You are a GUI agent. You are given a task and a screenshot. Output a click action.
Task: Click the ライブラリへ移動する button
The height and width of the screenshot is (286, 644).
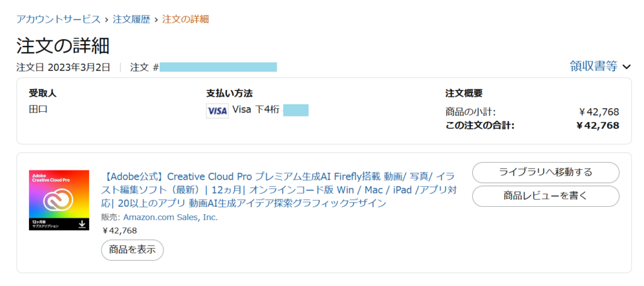545,172
